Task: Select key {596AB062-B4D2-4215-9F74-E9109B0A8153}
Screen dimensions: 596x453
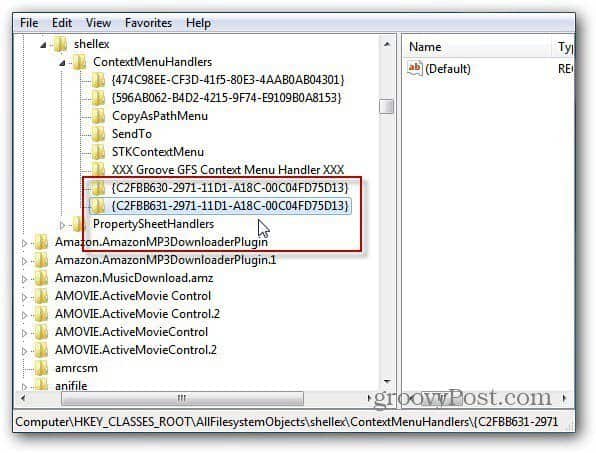Action: (227, 98)
